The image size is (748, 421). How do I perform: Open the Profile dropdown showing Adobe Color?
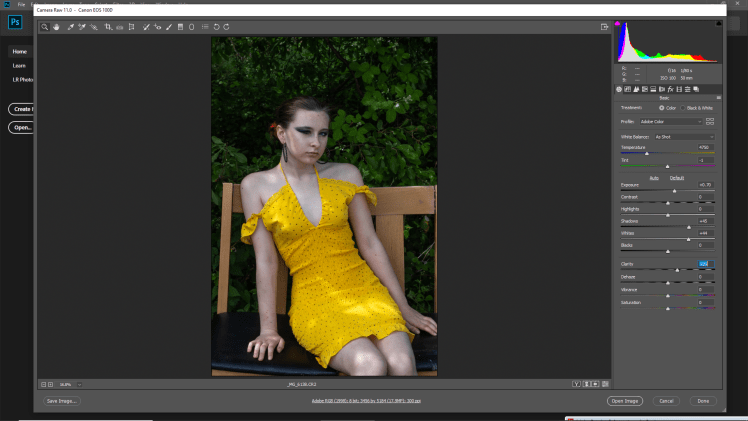(x=672, y=121)
